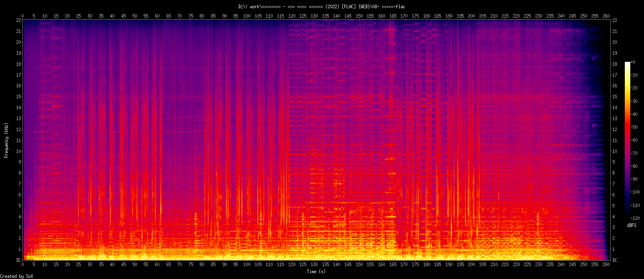Click the 22 kHz label on left axis

18,20
